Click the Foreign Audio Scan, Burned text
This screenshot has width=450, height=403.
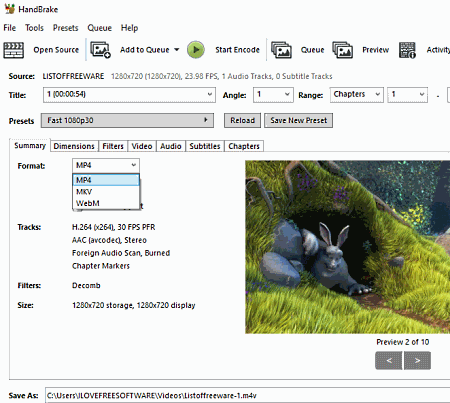pos(121,253)
